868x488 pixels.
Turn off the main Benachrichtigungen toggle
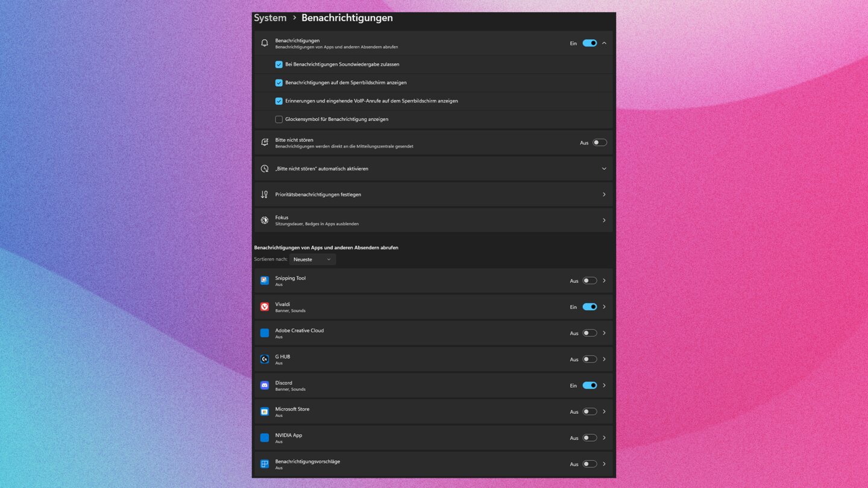[589, 43]
